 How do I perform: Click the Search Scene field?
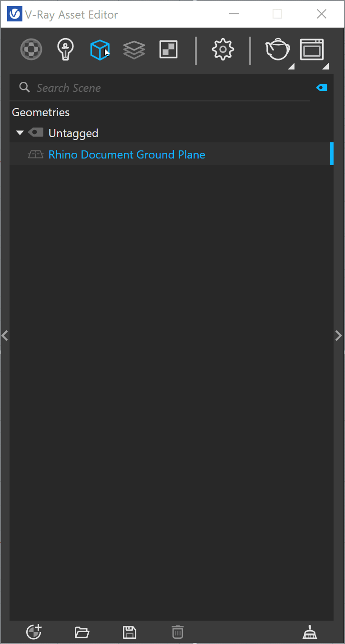160,88
